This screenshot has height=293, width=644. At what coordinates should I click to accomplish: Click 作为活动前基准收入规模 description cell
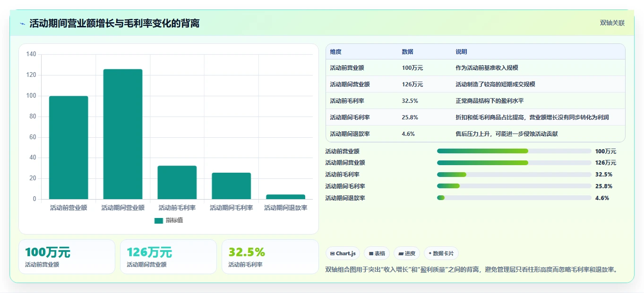click(x=487, y=68)
